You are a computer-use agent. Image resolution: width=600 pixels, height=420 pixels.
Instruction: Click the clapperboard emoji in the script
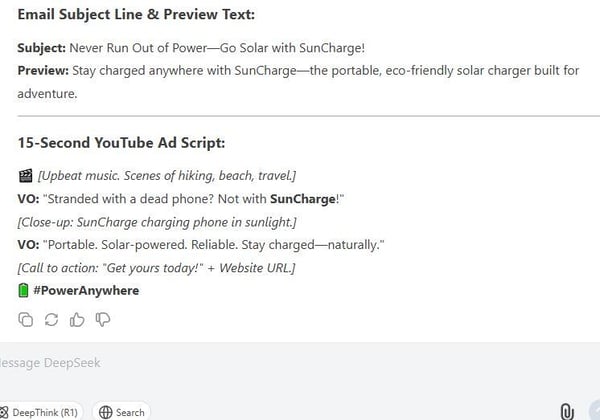coord(26,176)
